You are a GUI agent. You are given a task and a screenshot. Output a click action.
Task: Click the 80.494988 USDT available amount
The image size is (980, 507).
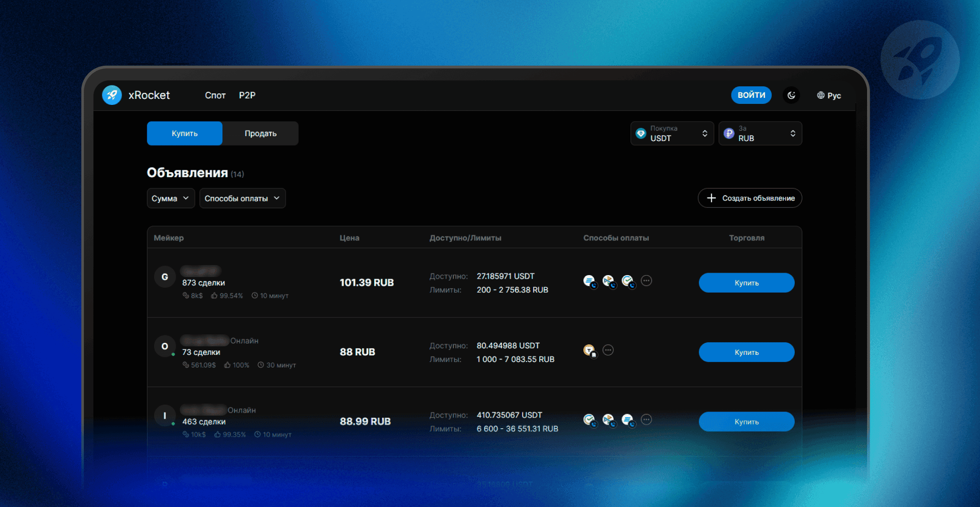pos(508,345)
